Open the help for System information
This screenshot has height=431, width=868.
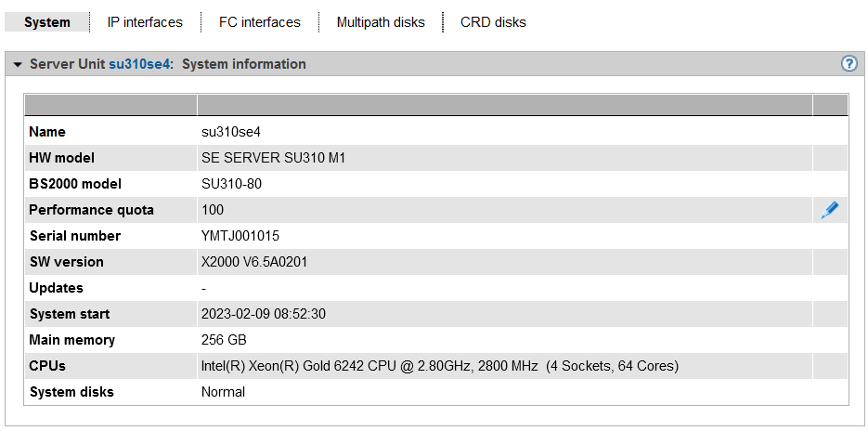[849, 64]
